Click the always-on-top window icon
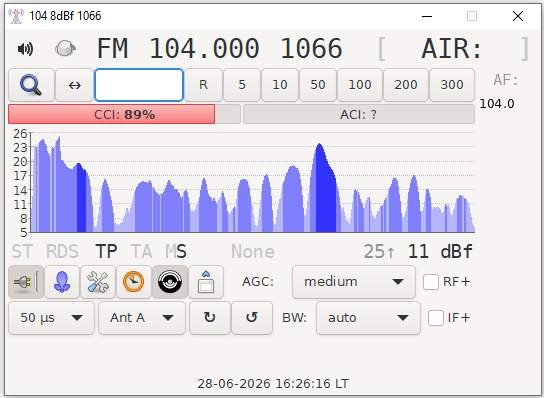The image size is (544, 398). [x=206, y=282]
